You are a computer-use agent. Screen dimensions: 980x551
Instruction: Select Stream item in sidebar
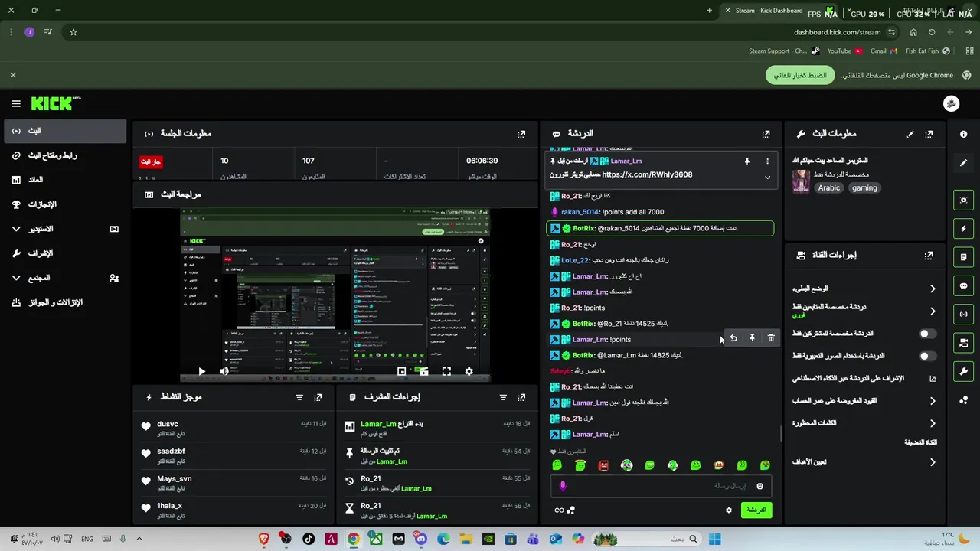(x=65, y=131)
